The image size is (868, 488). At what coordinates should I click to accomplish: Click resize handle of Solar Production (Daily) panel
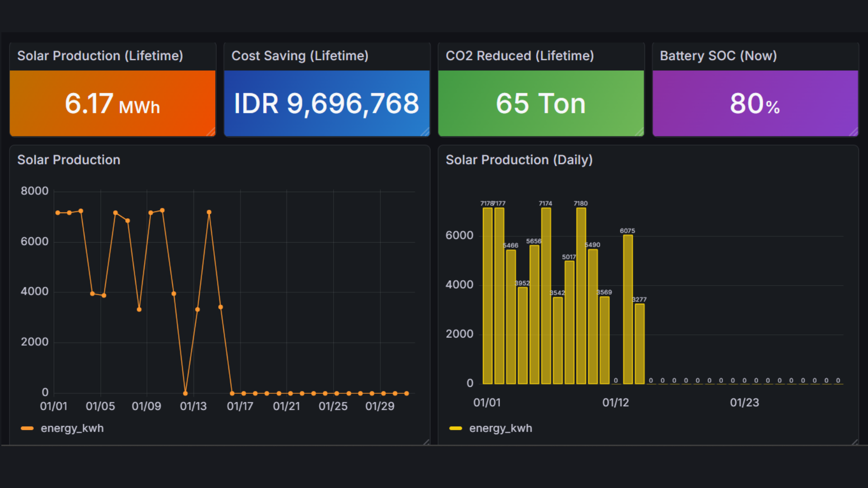tap(854, 442)
